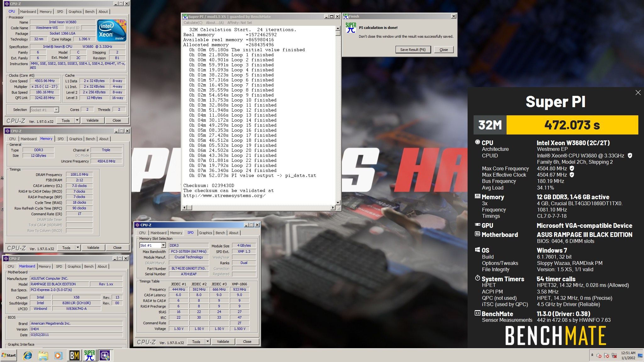Click the Checksum: 0239430D line

(209, 185)
